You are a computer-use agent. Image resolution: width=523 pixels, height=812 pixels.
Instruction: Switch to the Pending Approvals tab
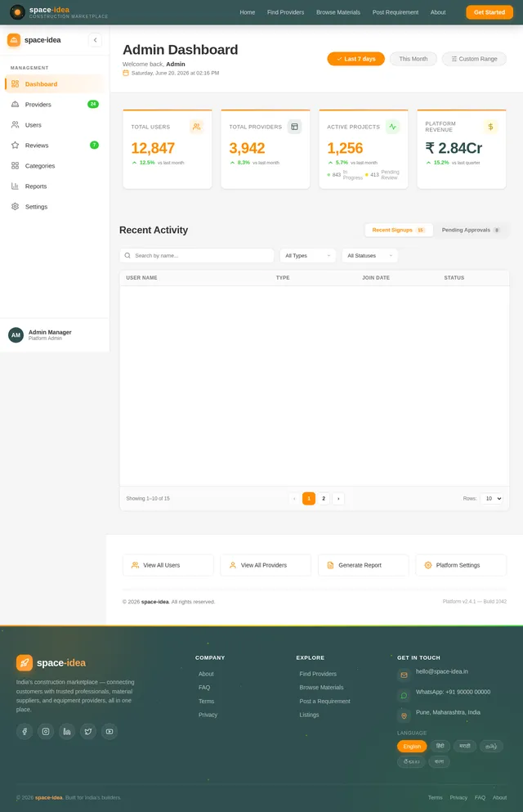[471, 230]
